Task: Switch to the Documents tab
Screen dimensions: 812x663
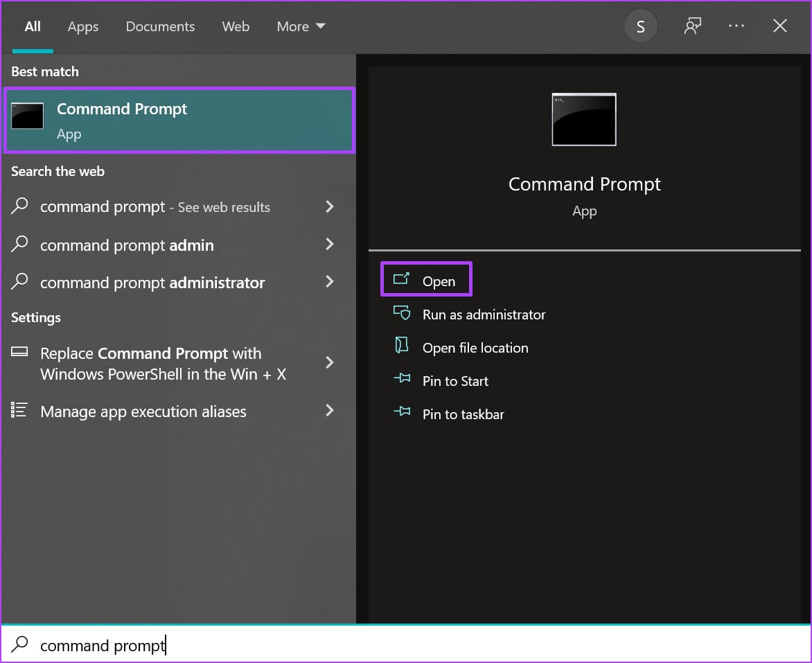Action: pyautogui.click(x=160, y=26)
